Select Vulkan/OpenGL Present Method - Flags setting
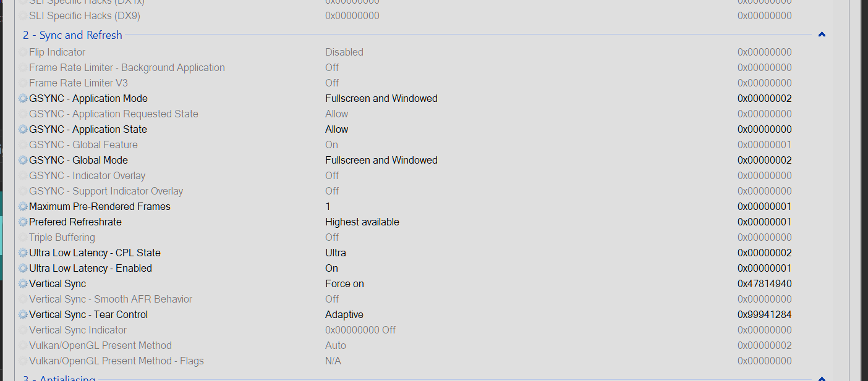 (116, 361)
